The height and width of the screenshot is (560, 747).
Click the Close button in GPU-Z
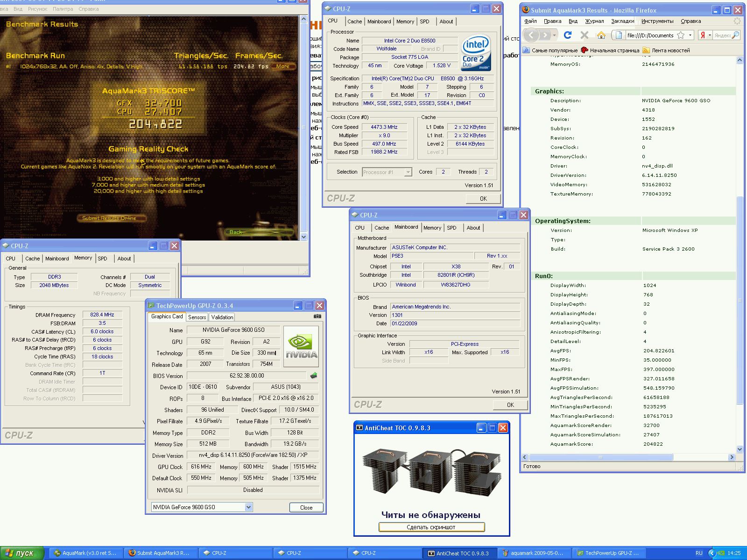coord(306,508)
